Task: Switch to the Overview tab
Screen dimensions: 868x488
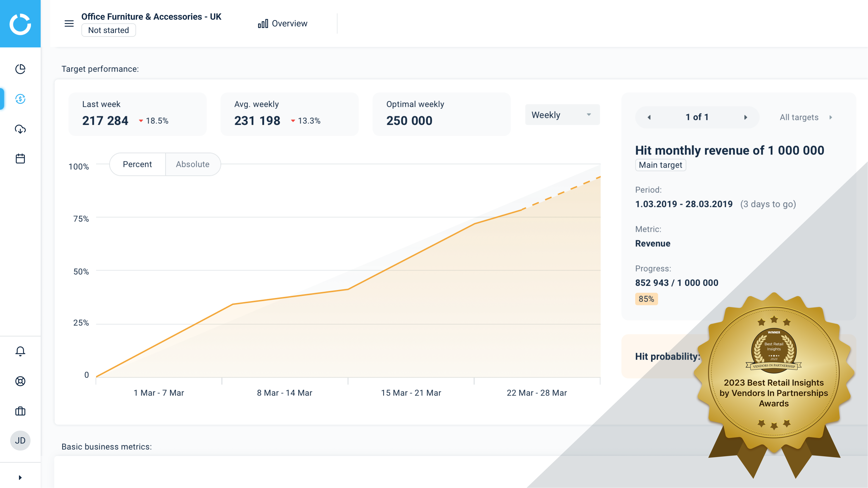Action: point(283,23)
